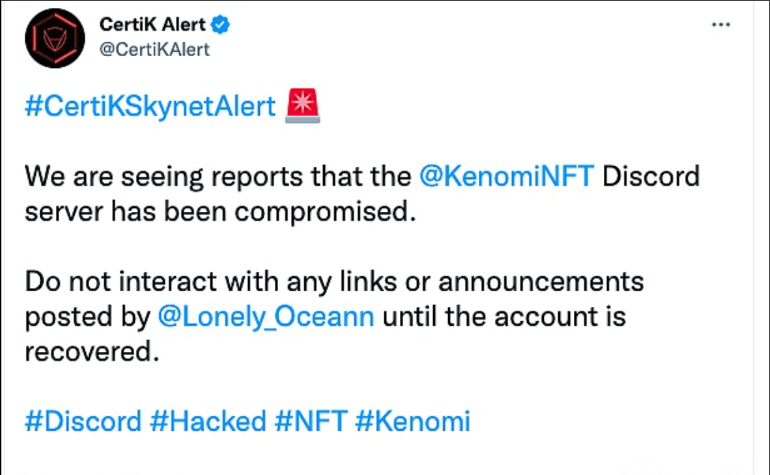Click the CertiK Alert profile avatar
Image resolution: width=770 pixels, height=475 pixels.
53,37
